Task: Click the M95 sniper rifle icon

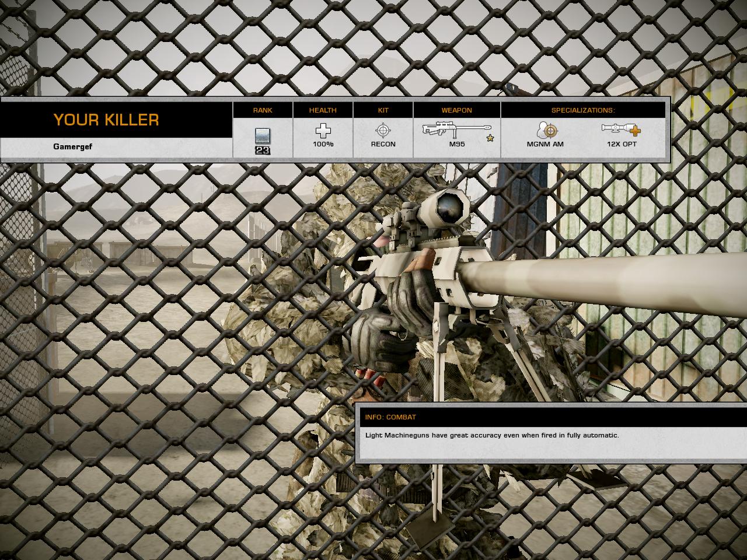Action: pos(457,131)
